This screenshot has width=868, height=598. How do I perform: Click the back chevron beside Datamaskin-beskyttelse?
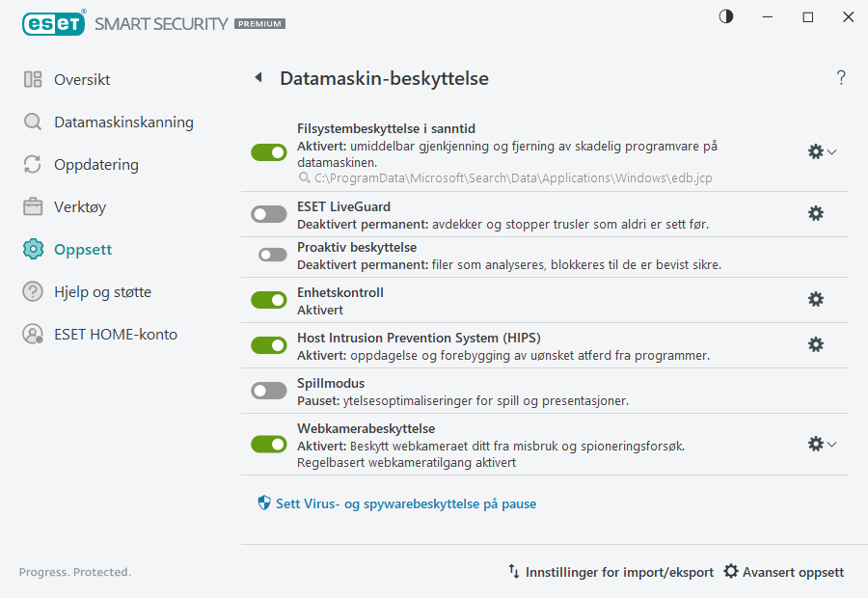pyautogui.click(x=258, y=77)
